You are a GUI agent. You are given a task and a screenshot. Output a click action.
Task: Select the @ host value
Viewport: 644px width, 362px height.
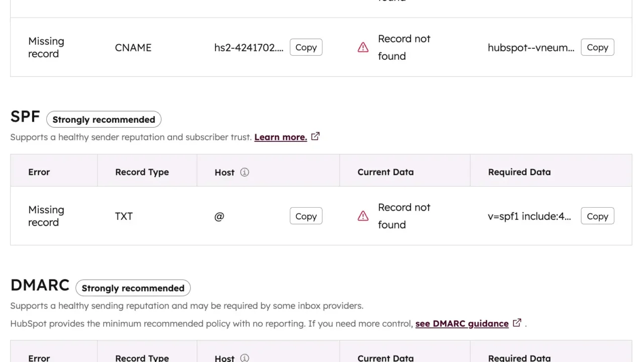[219, 216]
